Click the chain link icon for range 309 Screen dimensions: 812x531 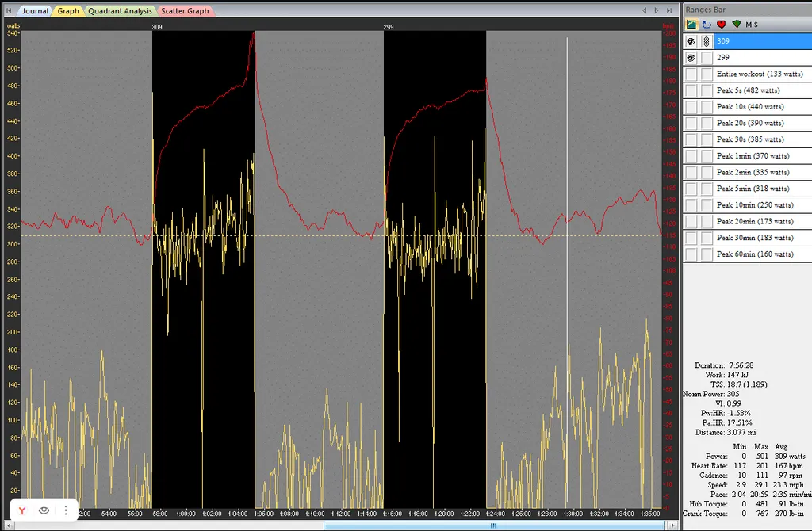tap(706, 41)
